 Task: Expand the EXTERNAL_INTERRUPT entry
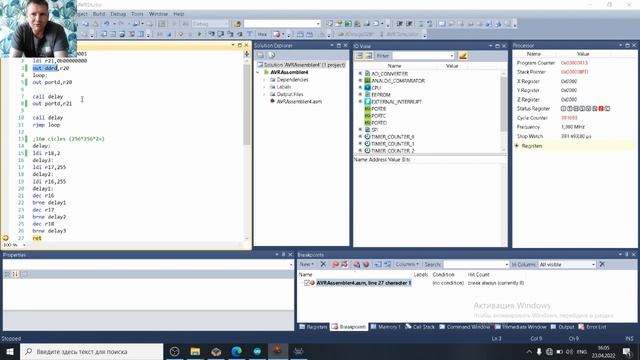pyautogui.click(x=360, y=101)
